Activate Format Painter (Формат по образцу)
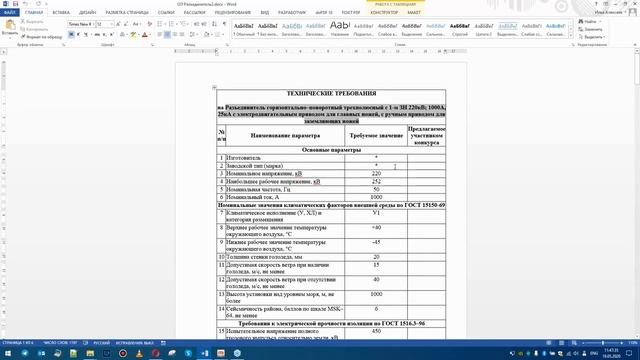The width and height of the screenshot is (640, 360). [41, 36]
